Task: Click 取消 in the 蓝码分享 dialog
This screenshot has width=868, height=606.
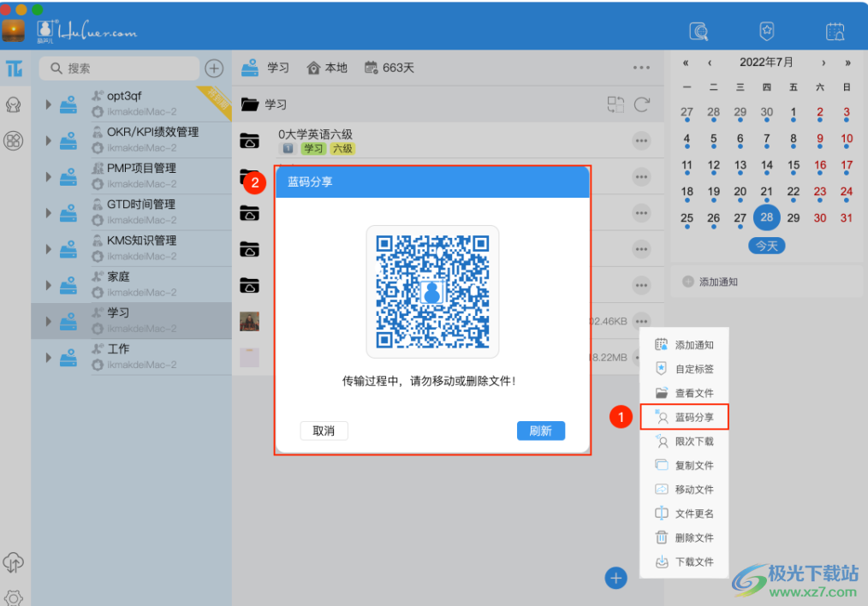Action: [324, 431]
